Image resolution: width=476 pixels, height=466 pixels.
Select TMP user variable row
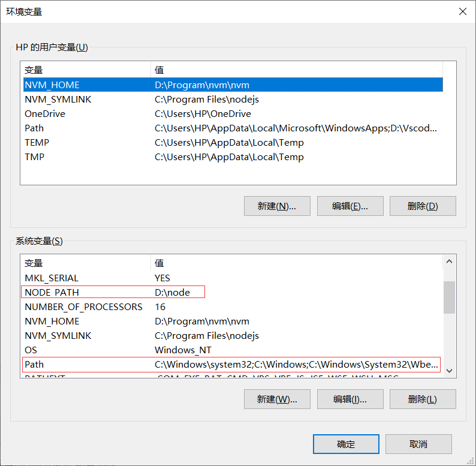(34, 157)
